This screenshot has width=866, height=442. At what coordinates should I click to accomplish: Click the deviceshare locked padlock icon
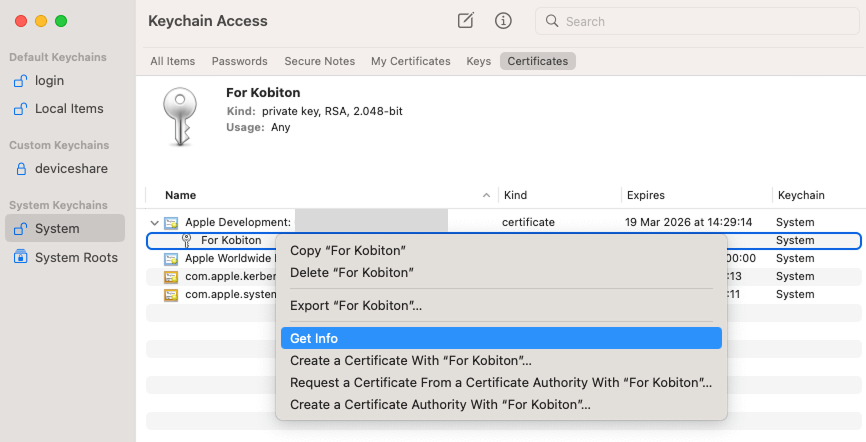(21, 169)
